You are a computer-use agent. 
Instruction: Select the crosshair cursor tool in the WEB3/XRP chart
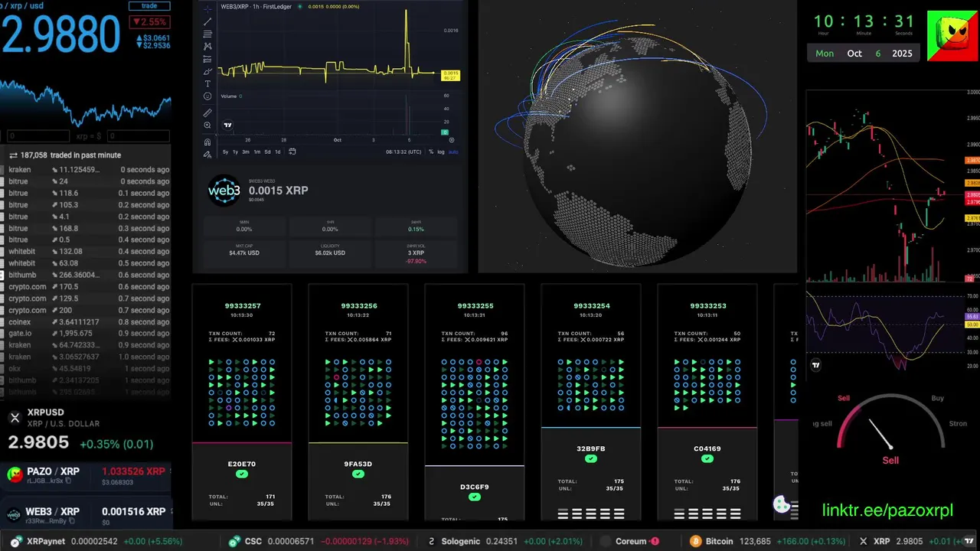207,9
